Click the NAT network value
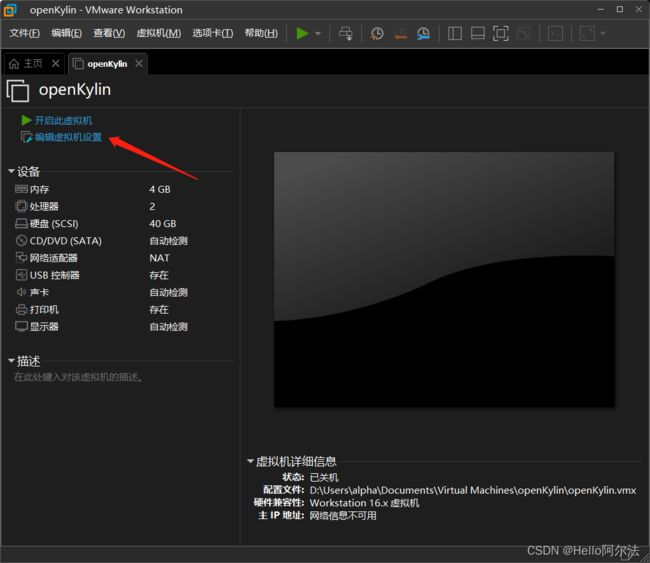The width and height of the screenshot is (650, 563). [x=159, y=258]
